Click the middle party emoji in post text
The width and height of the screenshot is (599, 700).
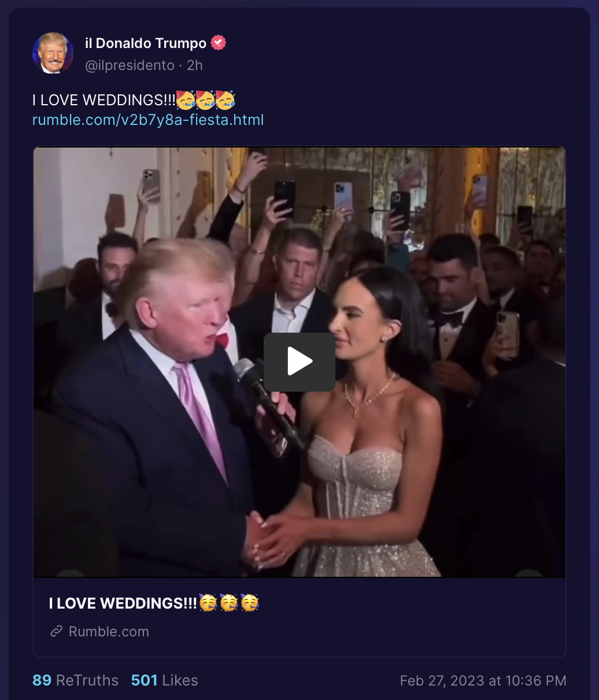[x=205, y=100]
